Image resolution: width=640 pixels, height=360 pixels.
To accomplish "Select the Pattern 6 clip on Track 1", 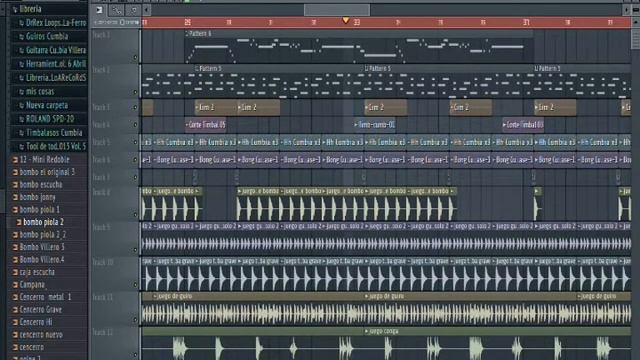I will 359,47.
